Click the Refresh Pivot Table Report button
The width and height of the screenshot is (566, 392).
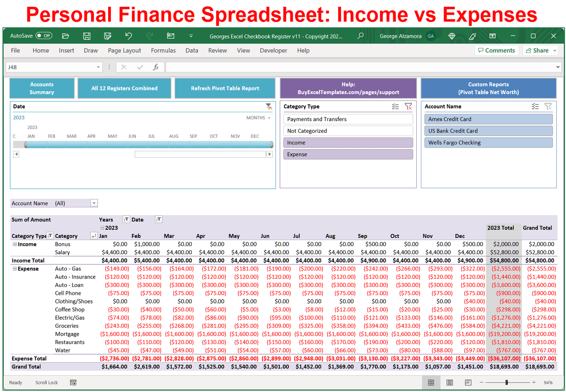click(225, 88)
